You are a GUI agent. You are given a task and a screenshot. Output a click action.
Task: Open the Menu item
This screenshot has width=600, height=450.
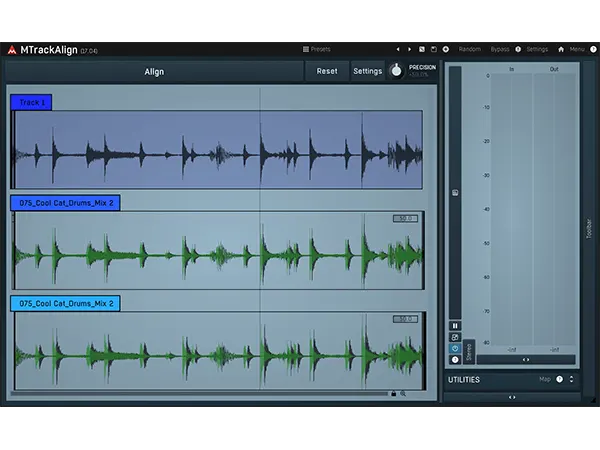pyautogui.click(x=577, y=49)
